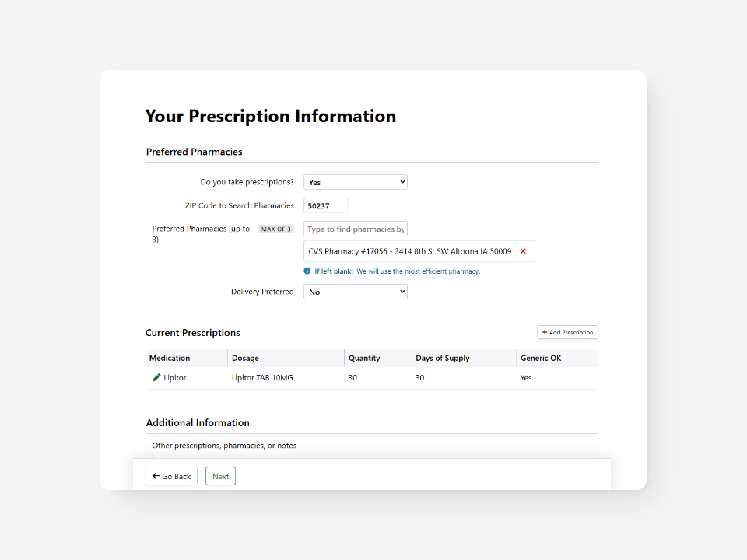Click the pencil icon to edit Lipitor
The width and height of the screenshot is (747, 560).
pos(156,377)
